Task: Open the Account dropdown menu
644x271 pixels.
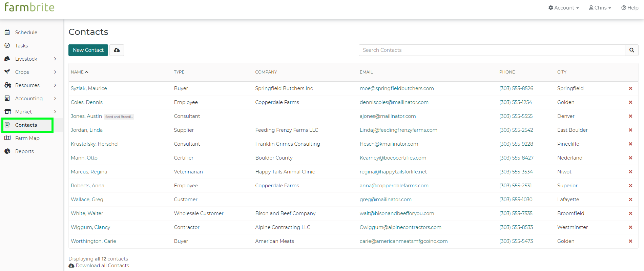Action: click(x=564, y=8)
